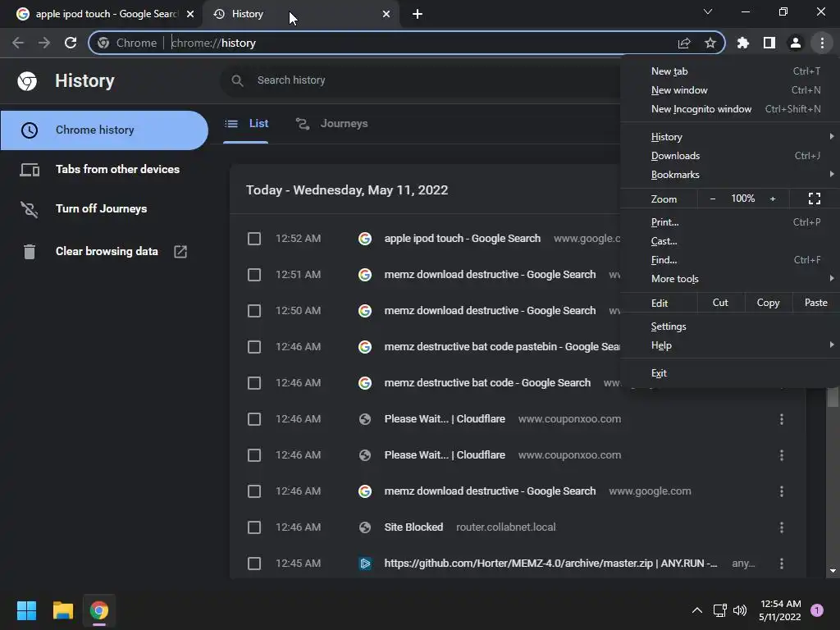Bookmark this page with star icon
840x630 pixels.
pos(710,43)
